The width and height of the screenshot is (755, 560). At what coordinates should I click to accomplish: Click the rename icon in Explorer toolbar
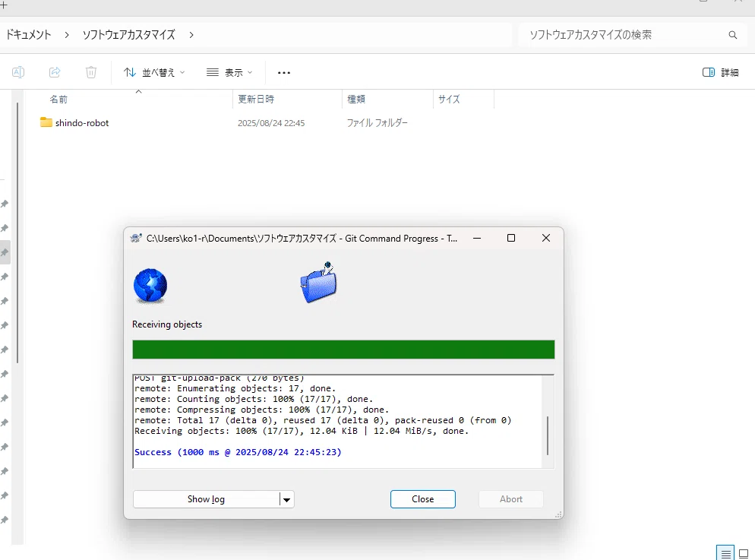point(18,72)
